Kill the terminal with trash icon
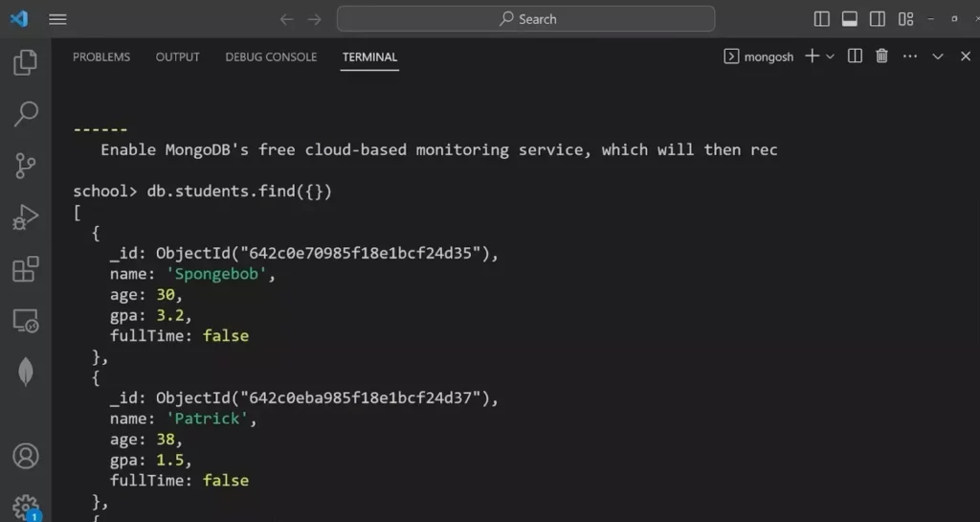The height and width of the screenshot is (522, 980). tap(881, 57)
